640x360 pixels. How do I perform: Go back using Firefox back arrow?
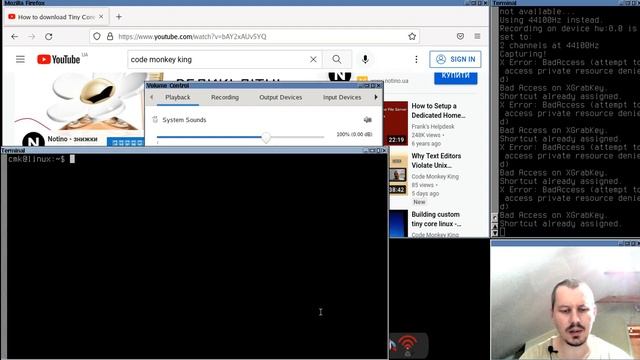[15, 36]
